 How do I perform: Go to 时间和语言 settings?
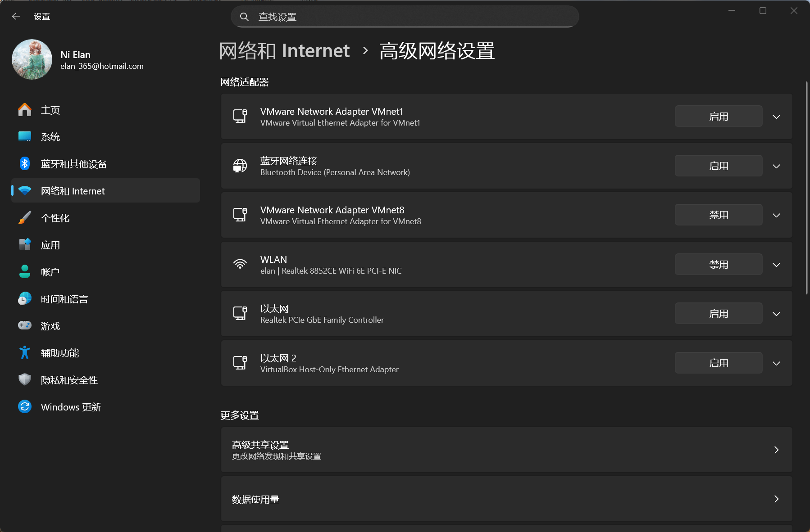64,299
